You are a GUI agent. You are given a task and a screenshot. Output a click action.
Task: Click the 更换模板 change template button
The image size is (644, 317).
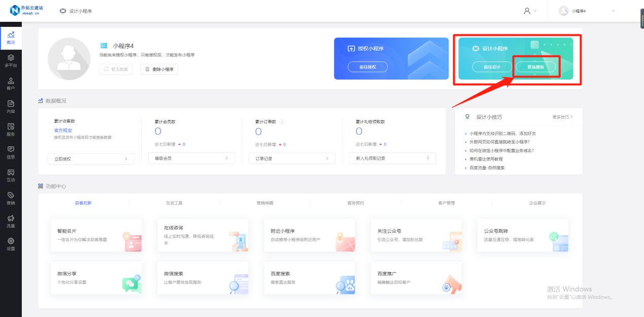pyautogui.click(x=536, y=67)
